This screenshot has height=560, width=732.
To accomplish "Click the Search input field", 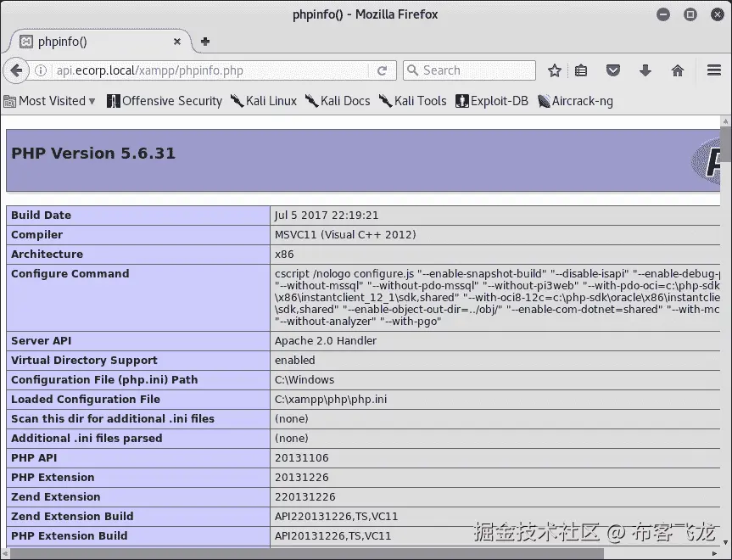I will [x=469, y=70].
